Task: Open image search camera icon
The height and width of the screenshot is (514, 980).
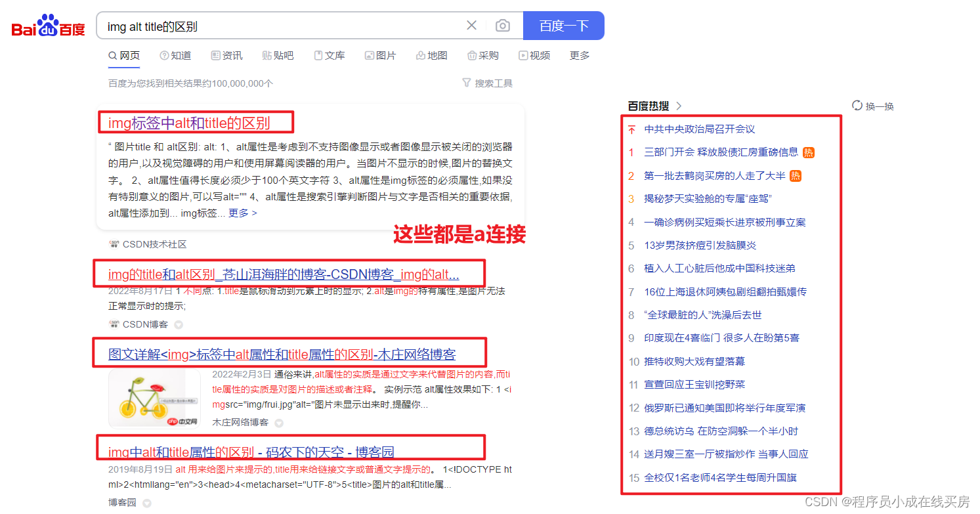Action: pyautogui.click(x=503, y=26)
